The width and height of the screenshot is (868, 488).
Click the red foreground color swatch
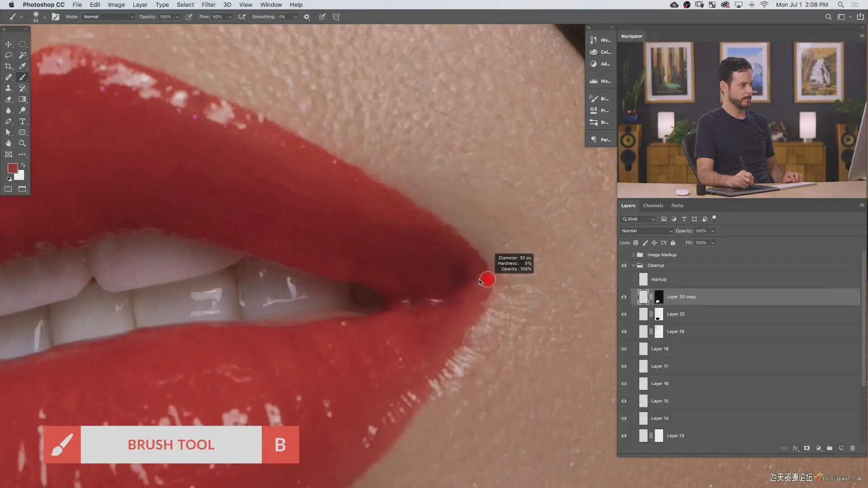pos(12,168)
